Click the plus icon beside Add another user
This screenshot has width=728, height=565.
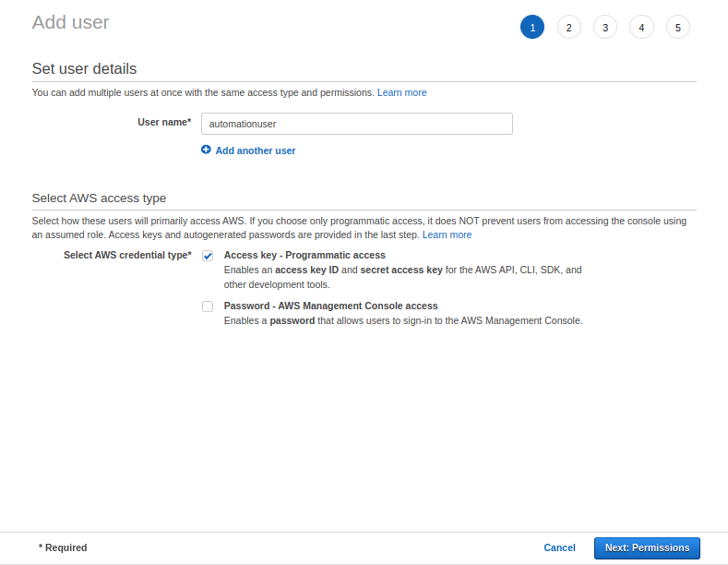(206, 150)
